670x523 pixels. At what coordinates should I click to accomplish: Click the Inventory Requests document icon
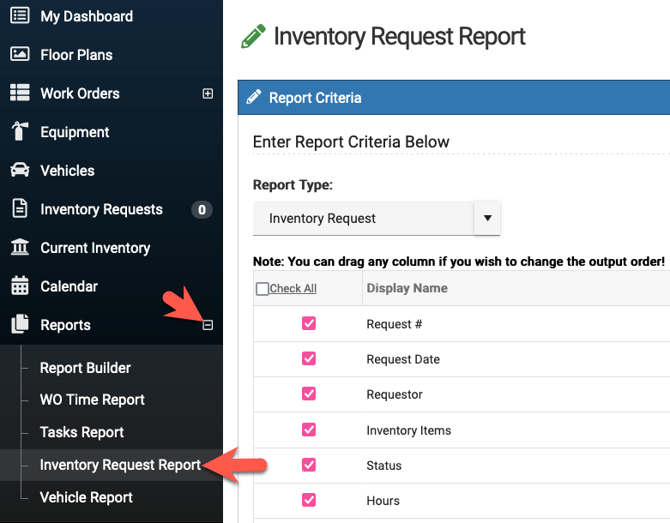point(20,209)
